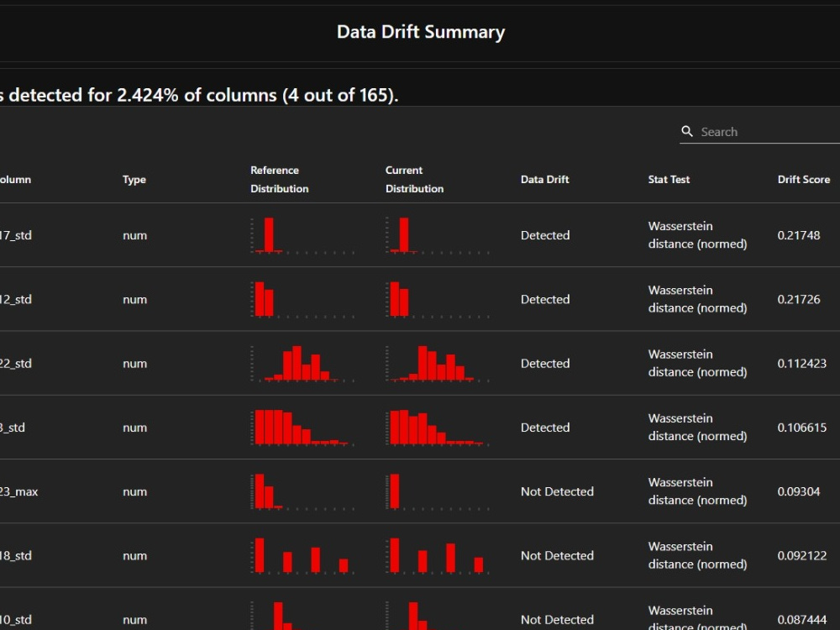
Task: Open current histogram for 17_std row
Action: [x=438, y=235]
